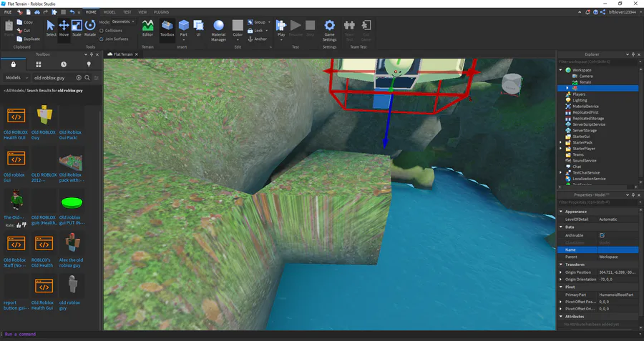Switch to Toolbox Inventory grid tab
The height and width of the screenshot is (341, 644).
point(38,64)
